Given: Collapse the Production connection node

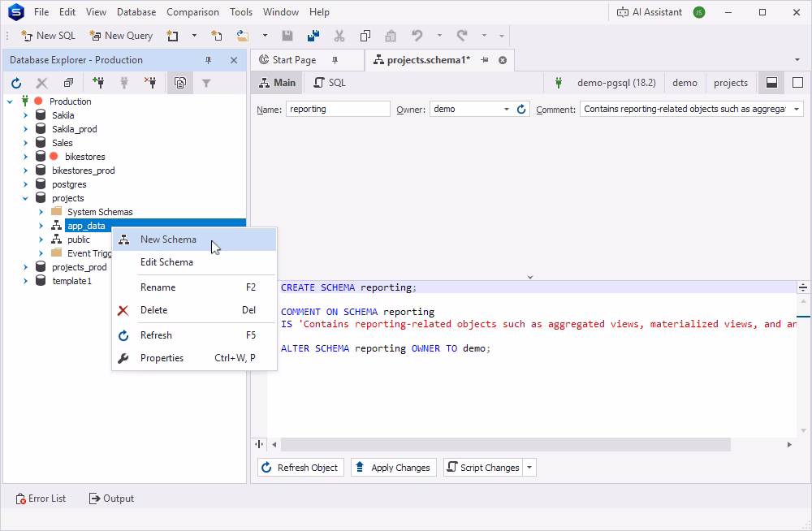Looking at the screenshot, I should click(10, 101).
